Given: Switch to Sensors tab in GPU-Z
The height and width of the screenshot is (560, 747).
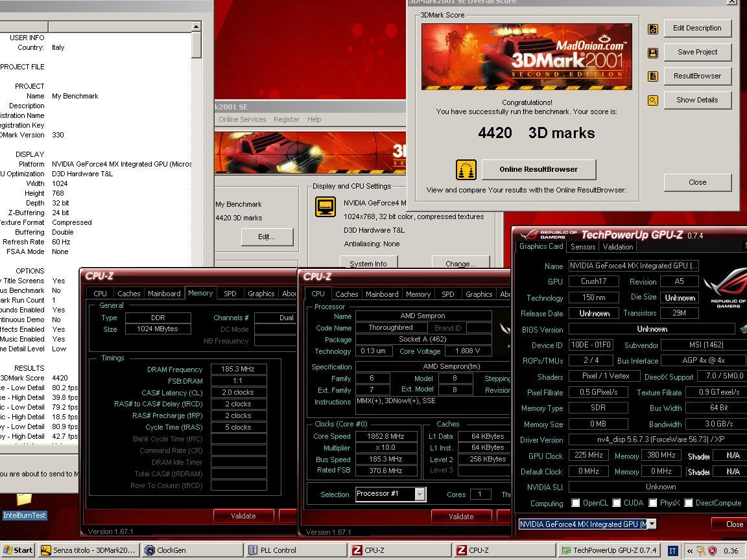Looking at the screenshot, I should [x=583, y=247].
